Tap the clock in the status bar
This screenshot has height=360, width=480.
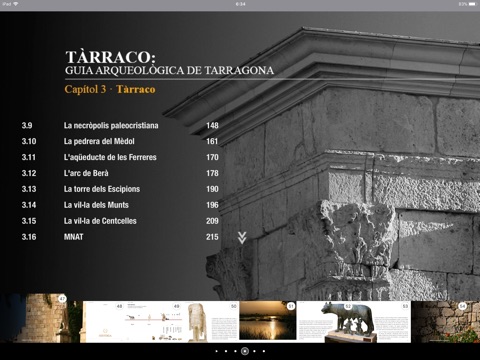tap(240, 4)
